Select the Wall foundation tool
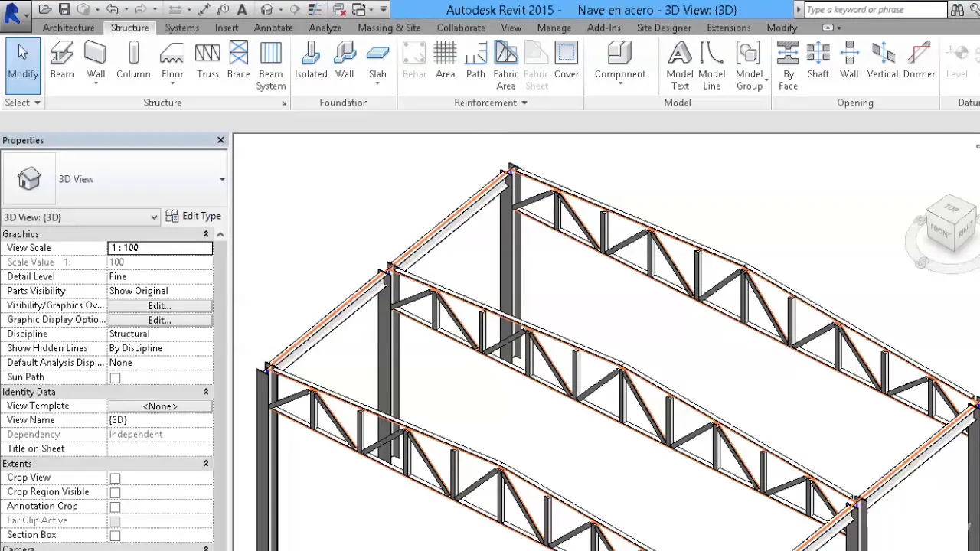980x551 pixels. pyautogui.click(x=345, y=60)
